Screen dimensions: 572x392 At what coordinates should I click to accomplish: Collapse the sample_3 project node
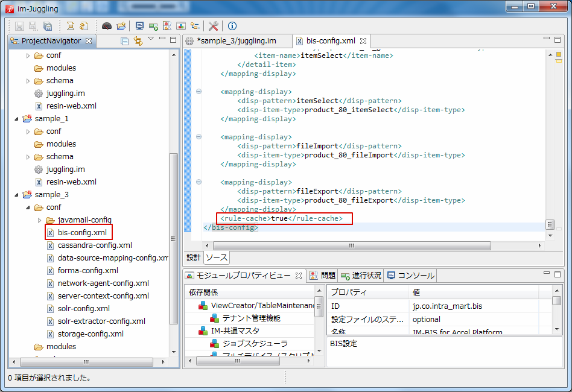click(x=17, y=195)
